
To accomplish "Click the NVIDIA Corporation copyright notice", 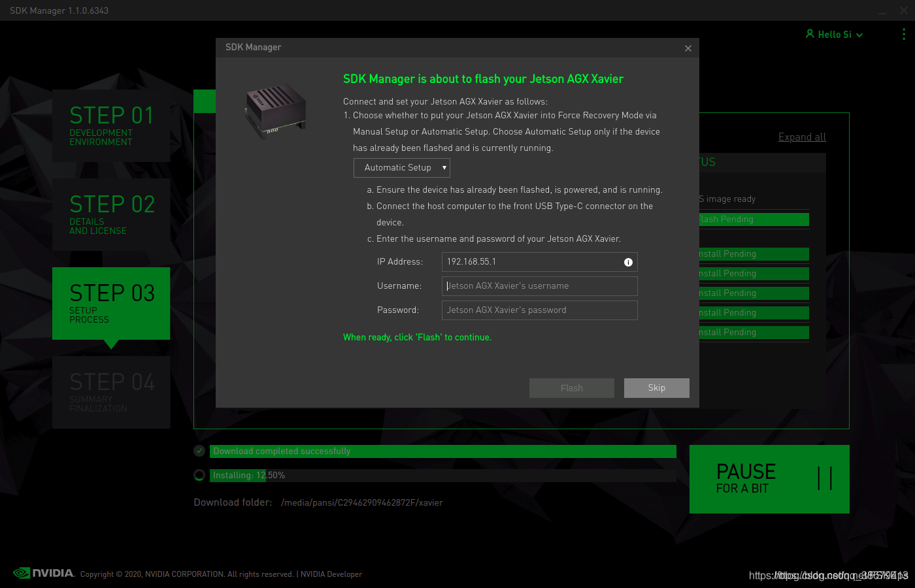I will (x=187, y=574).
